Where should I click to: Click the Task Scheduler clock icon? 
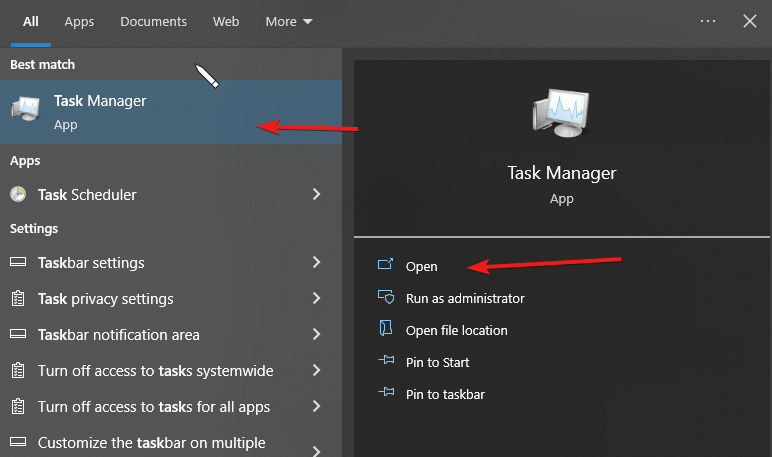(18, 195)
